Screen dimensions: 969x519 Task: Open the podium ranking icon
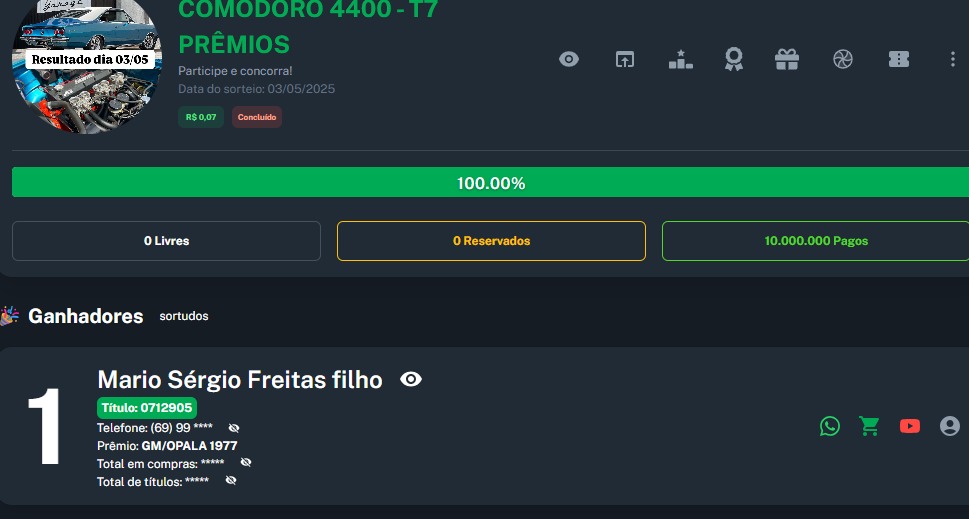tap(680, 59)
